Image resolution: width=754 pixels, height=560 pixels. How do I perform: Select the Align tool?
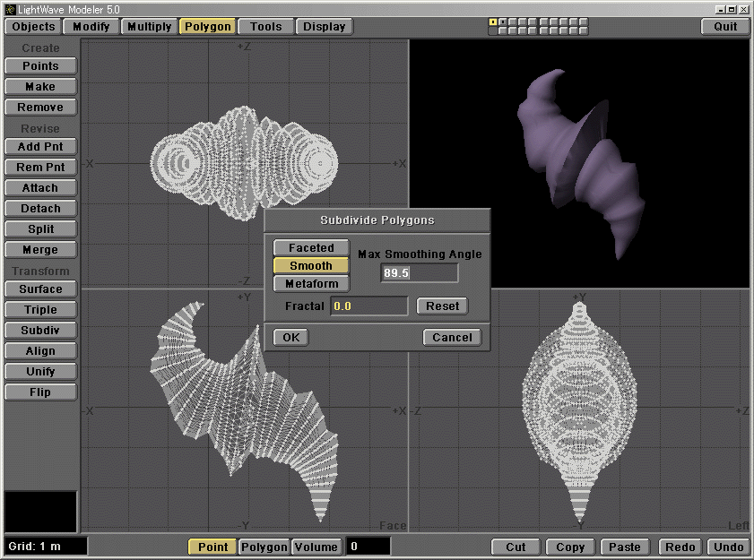click(40, 350)
